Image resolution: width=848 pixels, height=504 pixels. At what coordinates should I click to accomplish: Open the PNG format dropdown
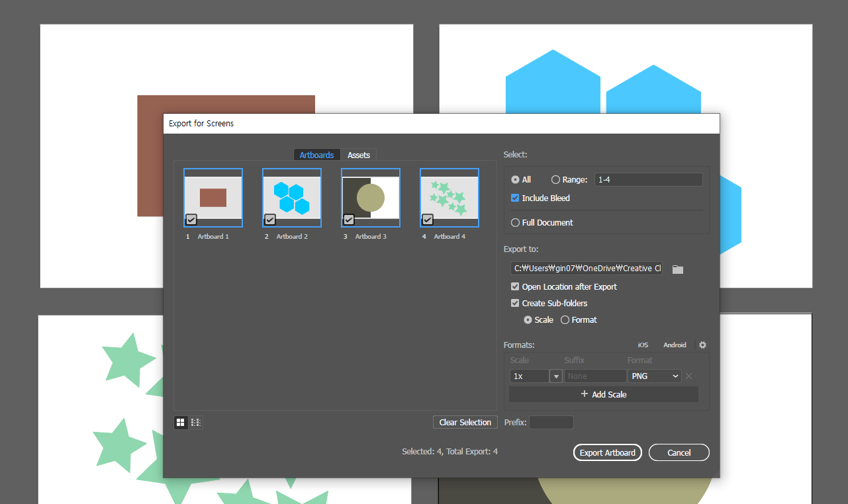(x=655, y=376)
